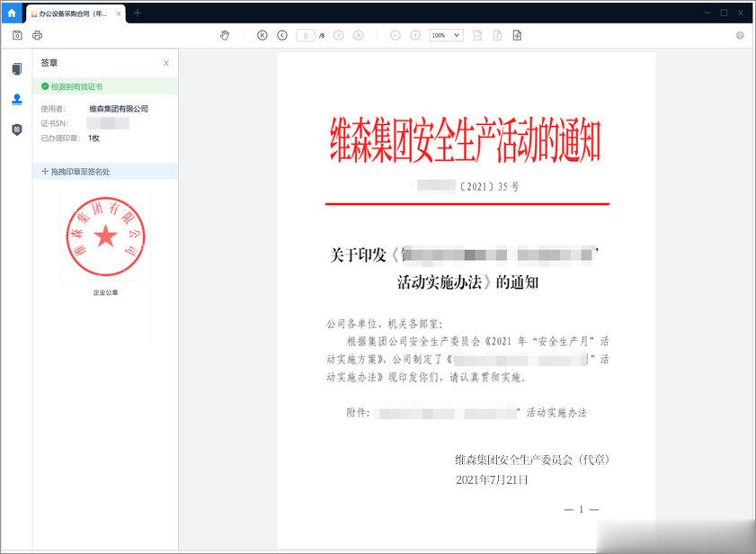Image resolution: width=756 pixels, height=554 pixels.
Task: Click the 检测到有效证书 status banner
Action: [x=105, y=86]
